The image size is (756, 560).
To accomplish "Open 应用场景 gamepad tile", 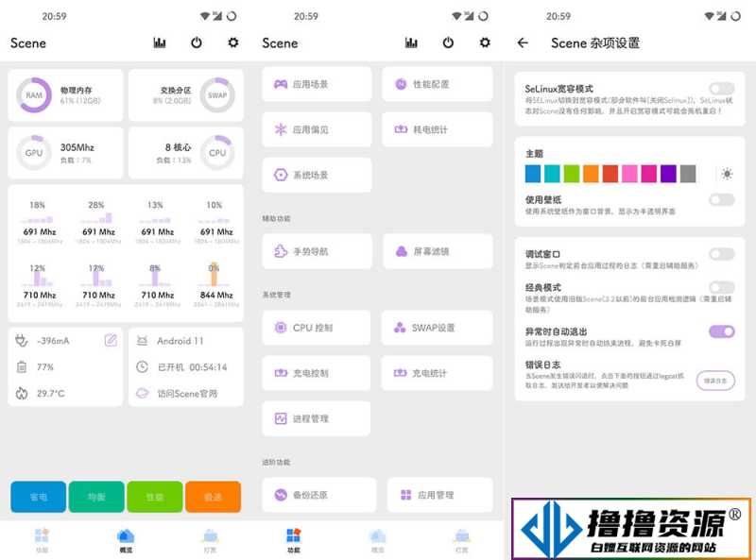I will coord(317,84).
